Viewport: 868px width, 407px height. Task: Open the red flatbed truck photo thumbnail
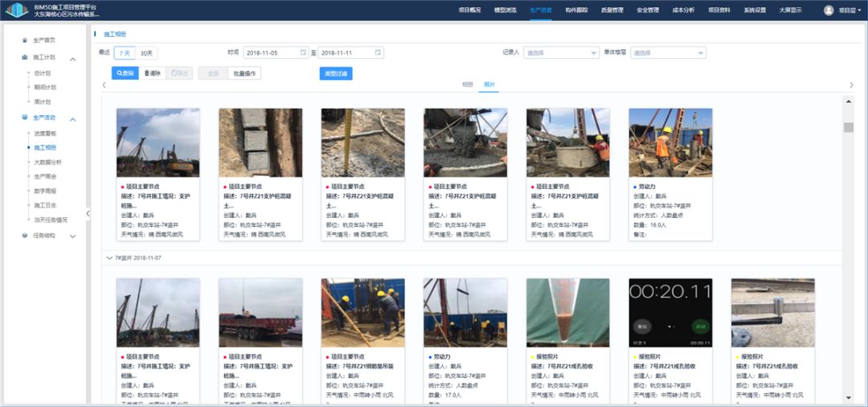(260, 313)
